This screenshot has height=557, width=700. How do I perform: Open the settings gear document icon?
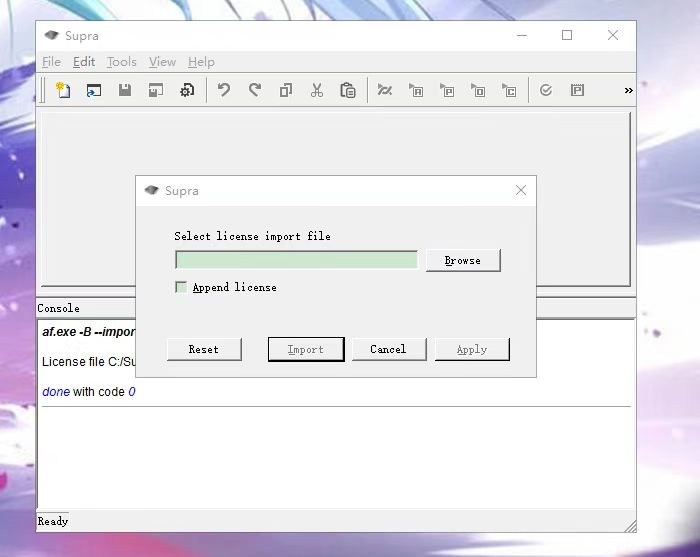pyautogui.click(x=187, y=90)
